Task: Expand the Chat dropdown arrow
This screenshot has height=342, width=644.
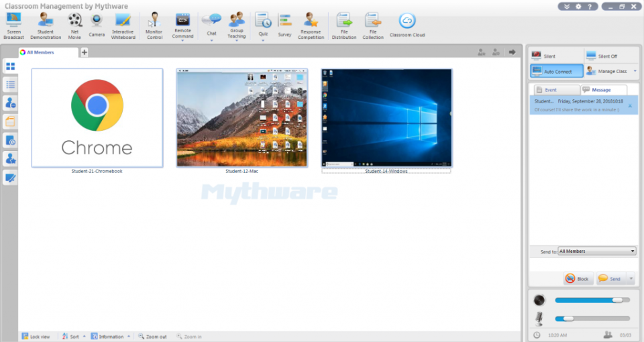Action: (211, 40)
